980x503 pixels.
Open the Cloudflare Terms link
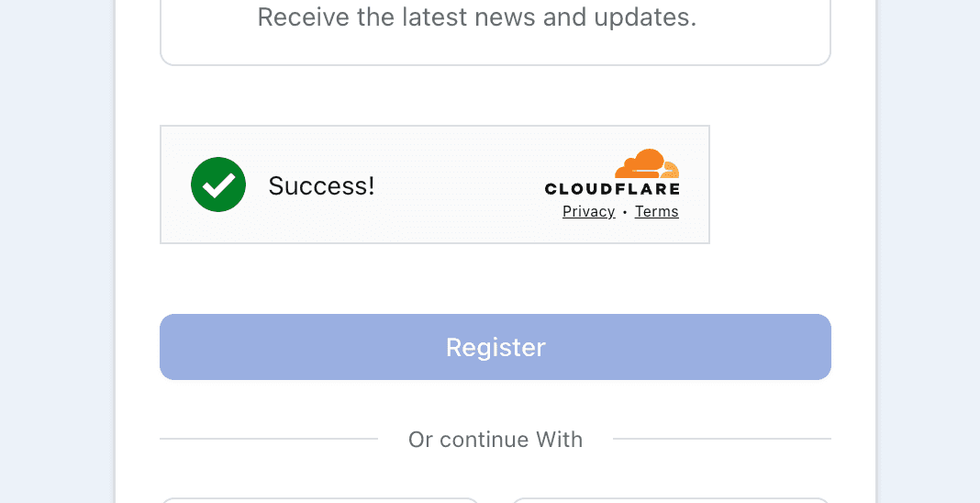[657, 212]
